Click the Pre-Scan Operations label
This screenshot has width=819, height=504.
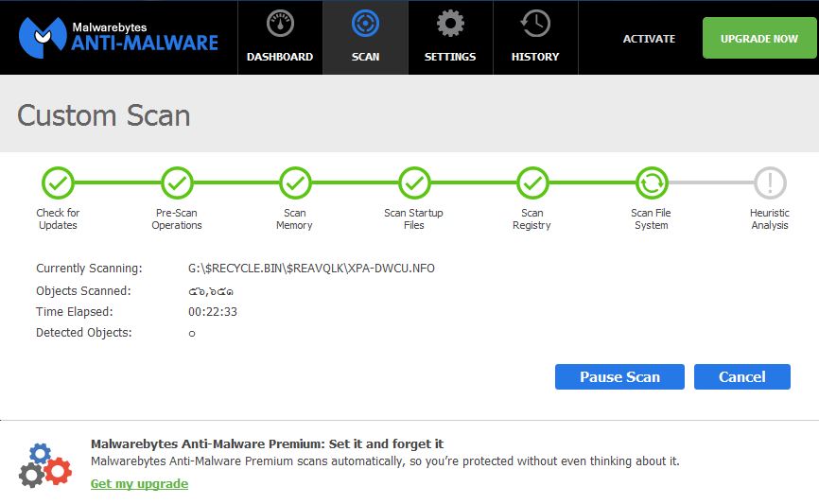(x=177, y=218)
